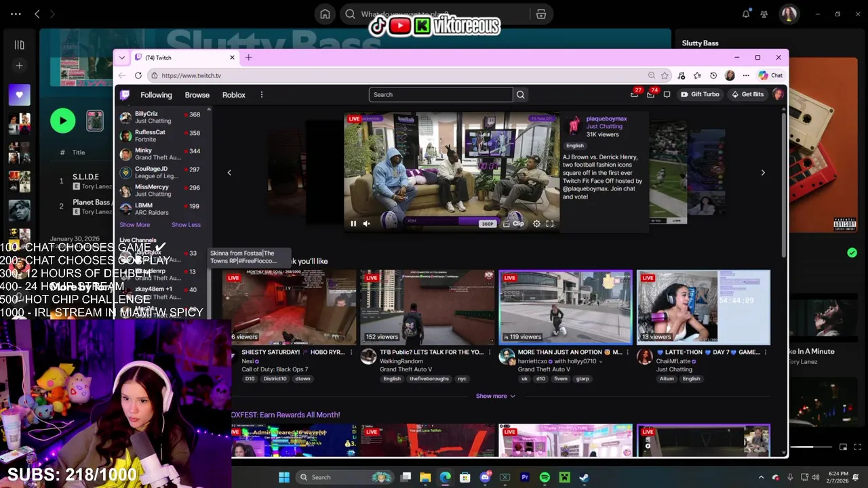The height and width of the screenshot is (488, 868).
Task: Open Twitch user avatar menu
Action: [x=778, y=94]
